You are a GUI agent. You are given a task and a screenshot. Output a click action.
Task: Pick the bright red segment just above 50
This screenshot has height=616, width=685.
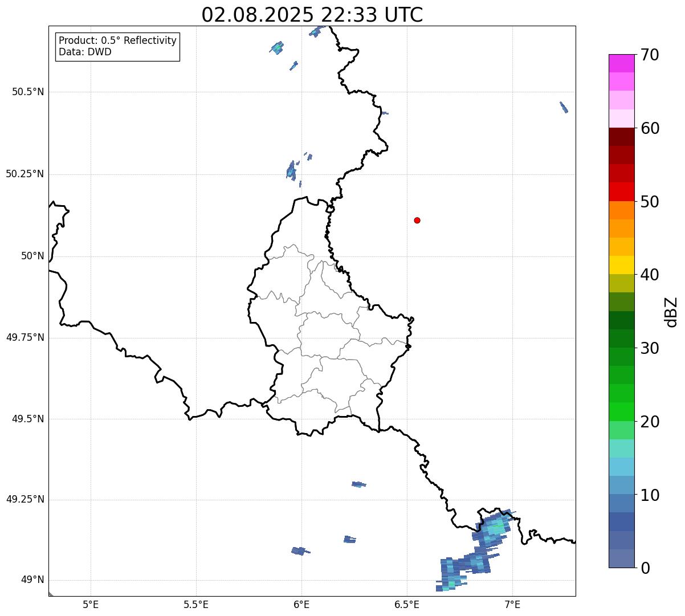622,191
